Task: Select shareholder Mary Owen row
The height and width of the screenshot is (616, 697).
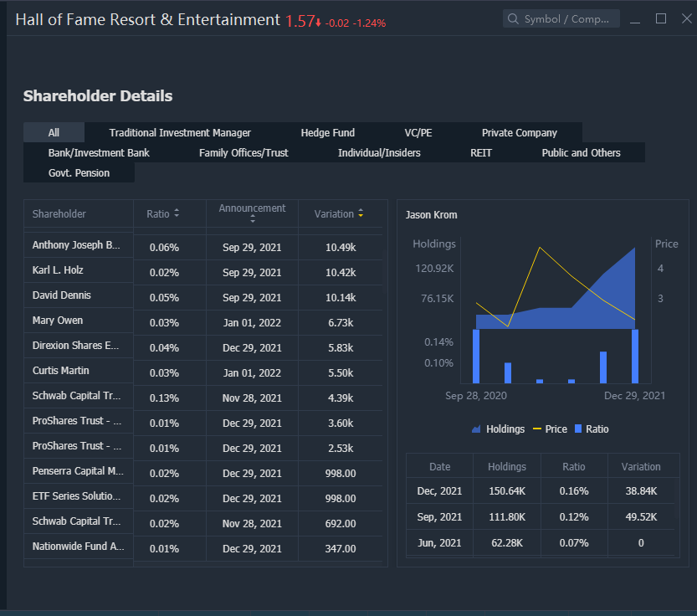Action: click(x=58, y=321)
